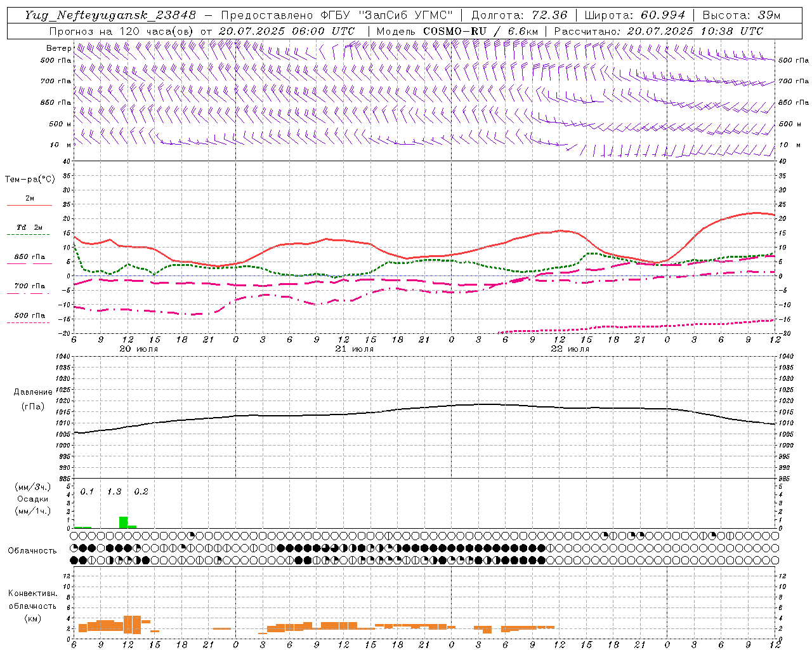Click the '21 июля' date label
The height and width of the screenshot is (650, 812).
pos(355,349)
